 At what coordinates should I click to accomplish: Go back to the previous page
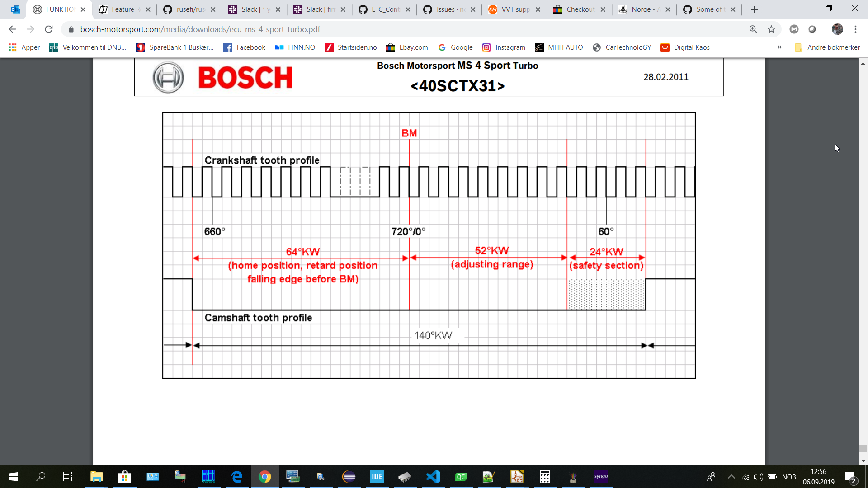(12, 29)
